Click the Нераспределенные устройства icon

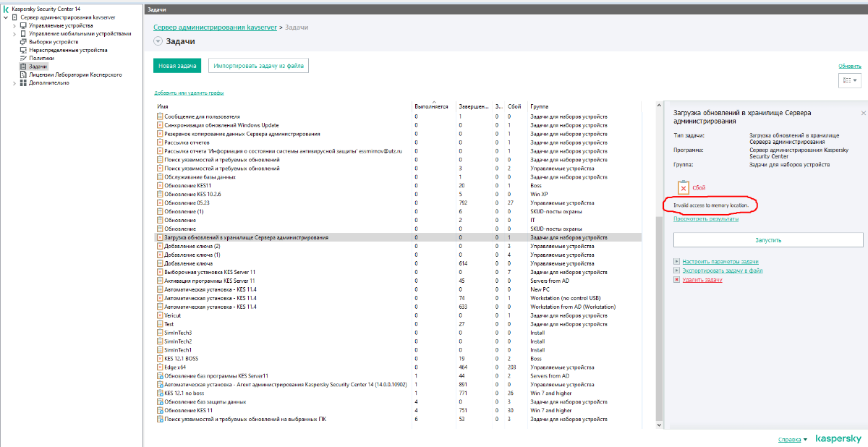(x=23, y=51)
